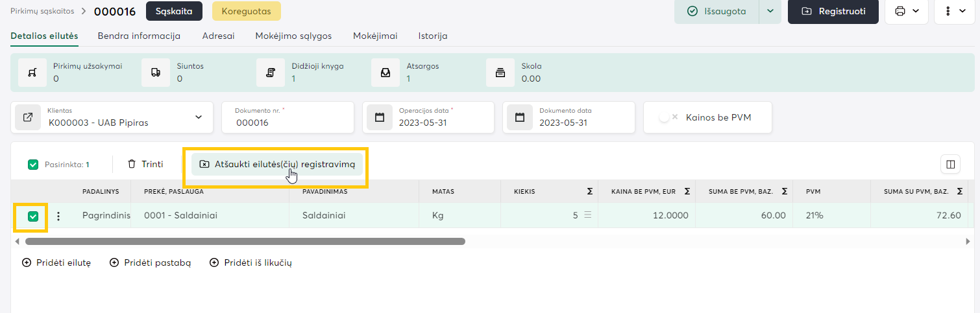
Task: Click the Skola debt icon
Action: tap(500, 73)
